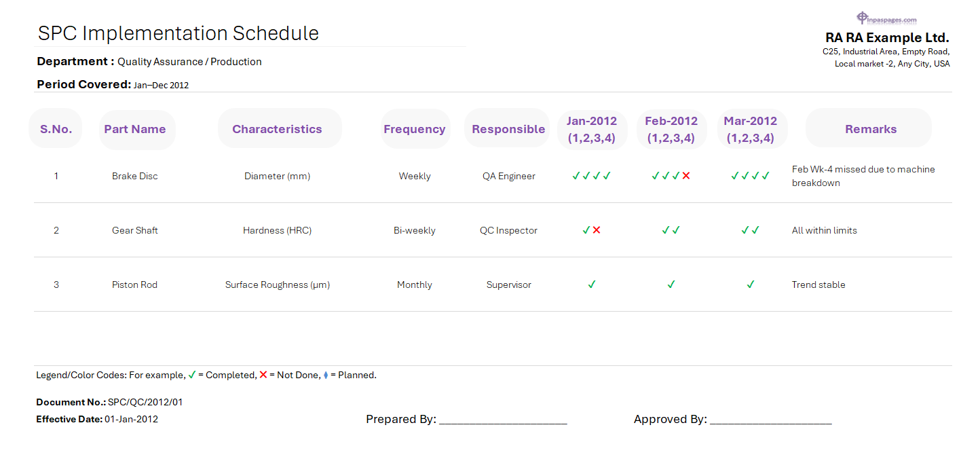
Task: Click the Prepared By signature line
Action: (503, 420)
